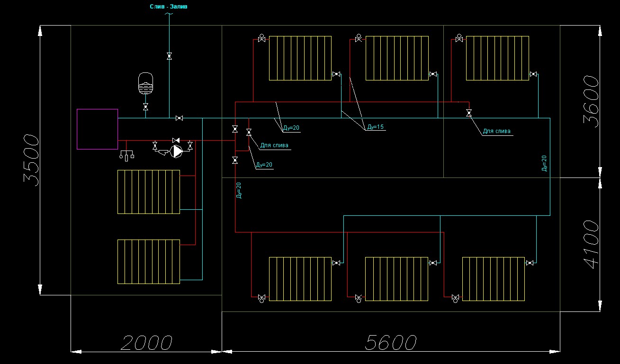Click return valve of top-left radiator
The width and height of the screenshot is (620, 364).
tap(336, 74)
